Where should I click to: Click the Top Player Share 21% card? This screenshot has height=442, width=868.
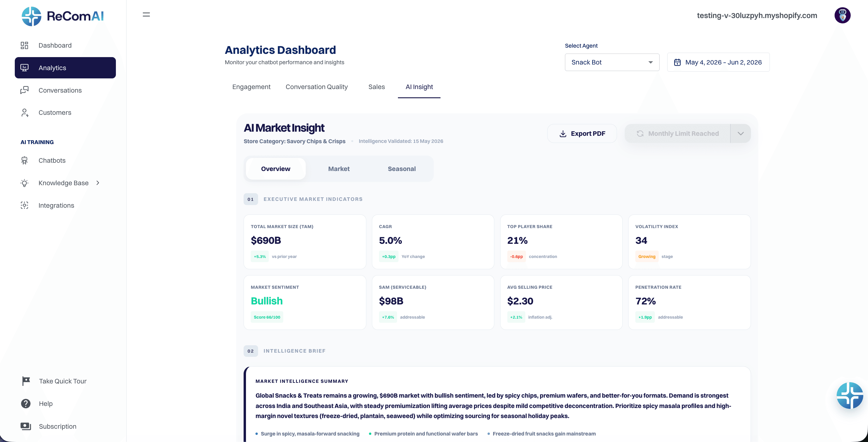pyautogui.click(x=561, y=242)
